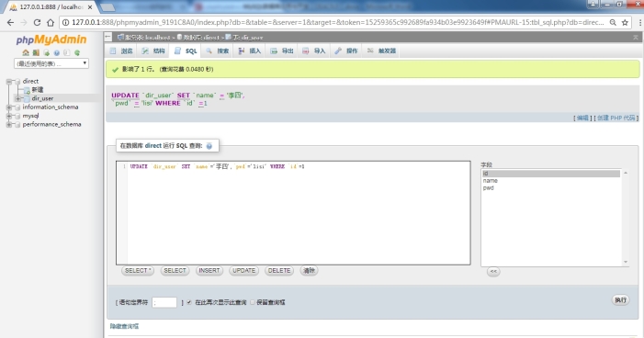Open the Export (导出) tab
This screenshot has height=338, width=644.
point(282,51)
